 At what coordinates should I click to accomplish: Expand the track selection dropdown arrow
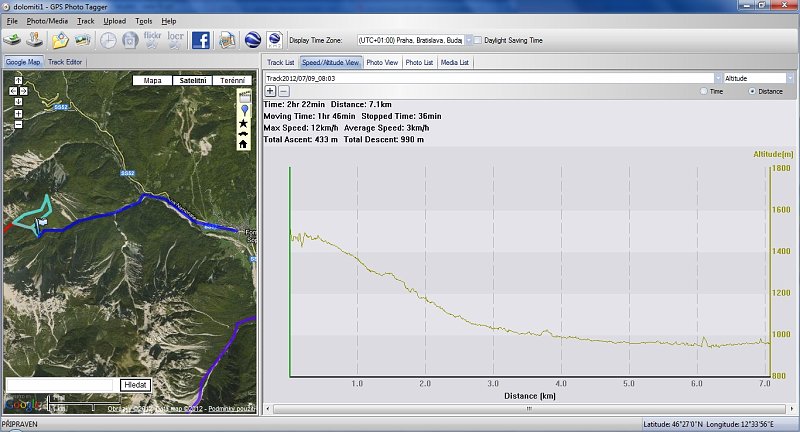[718, 78]
